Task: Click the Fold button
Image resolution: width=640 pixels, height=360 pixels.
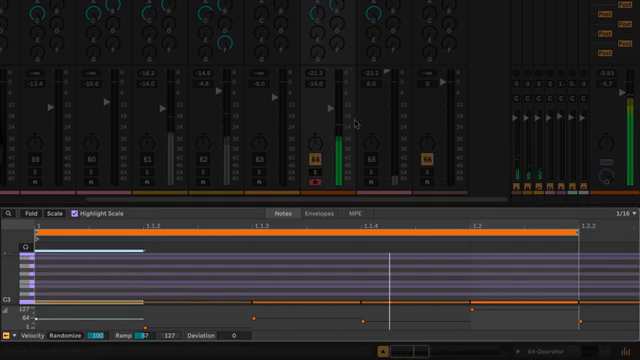Action: (x=31, y=213)
